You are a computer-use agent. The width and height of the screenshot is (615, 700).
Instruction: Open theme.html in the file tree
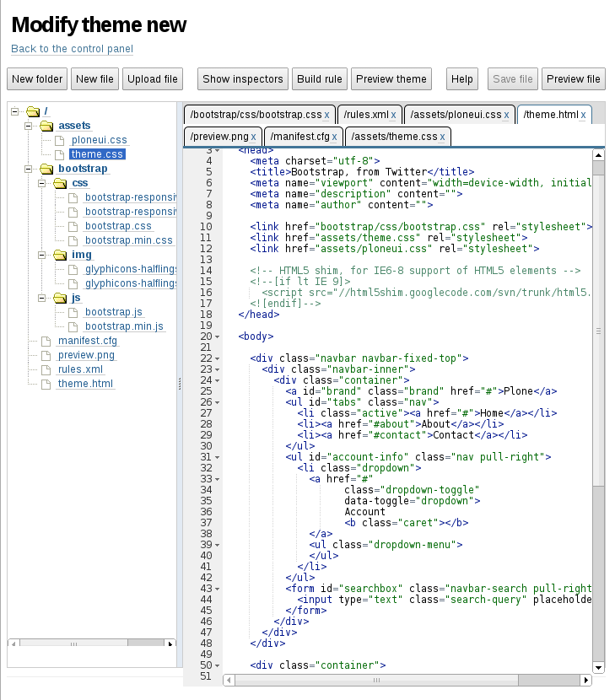(85, 384)
